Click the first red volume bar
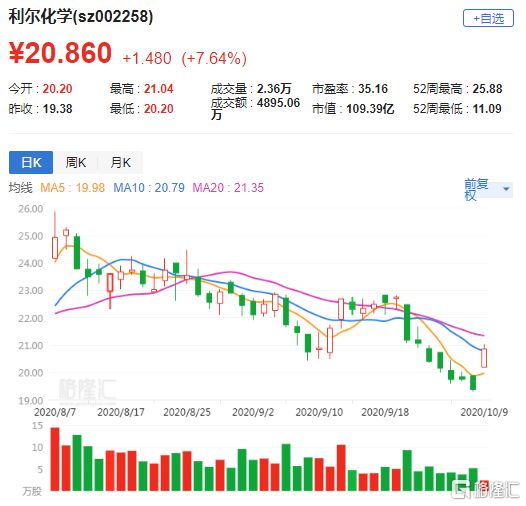The image size is (526, 506). 55,459
